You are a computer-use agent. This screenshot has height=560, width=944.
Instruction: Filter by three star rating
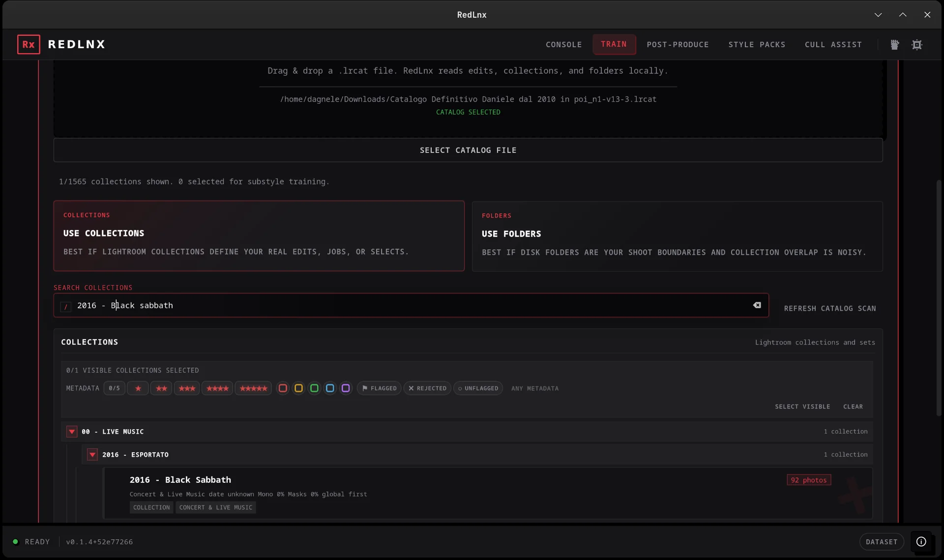pos(187,388)
